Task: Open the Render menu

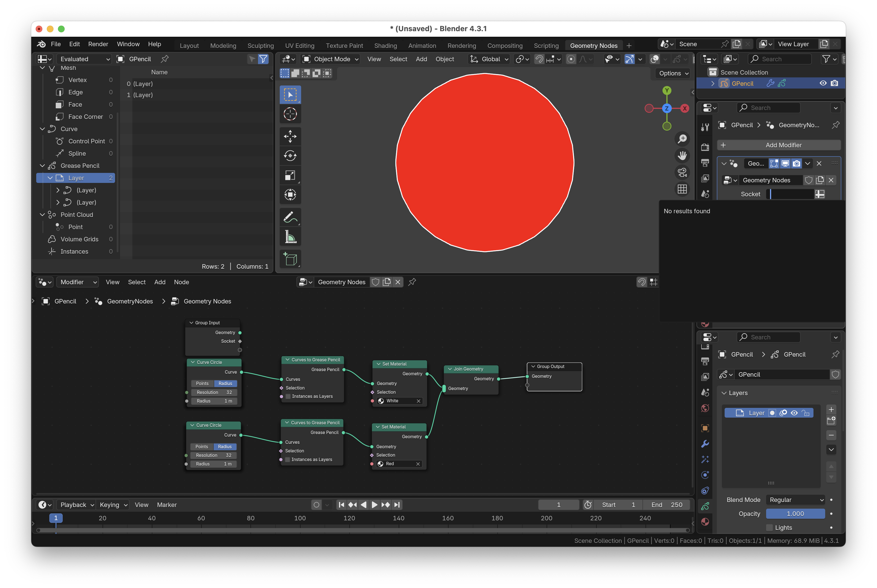Action: click(98, 44)
